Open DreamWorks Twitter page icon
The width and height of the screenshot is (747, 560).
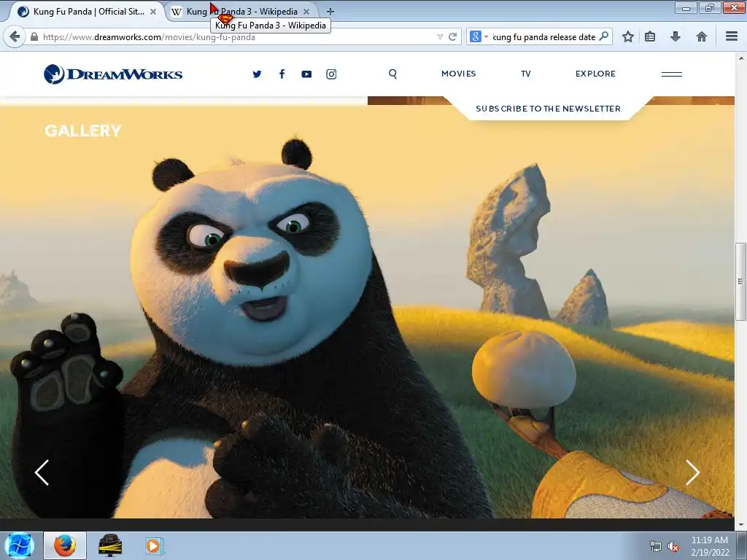(257, 74)
